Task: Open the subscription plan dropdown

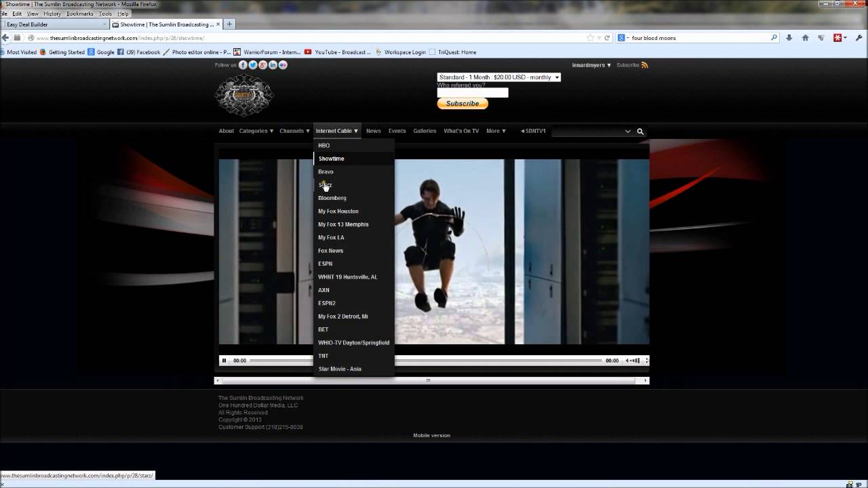Action: (x=498, y=77)
